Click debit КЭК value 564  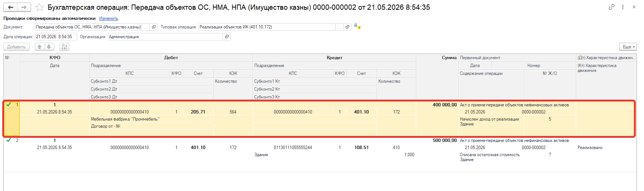click(233, 112)
